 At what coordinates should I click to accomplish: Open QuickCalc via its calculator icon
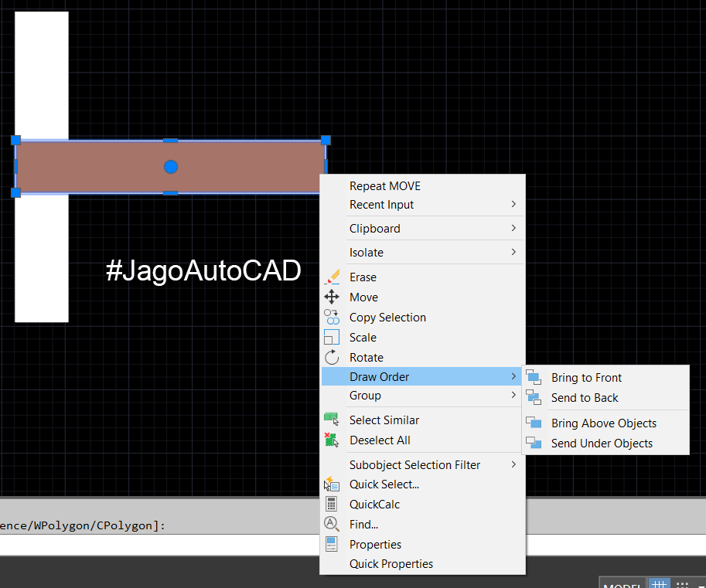[330, 504]
